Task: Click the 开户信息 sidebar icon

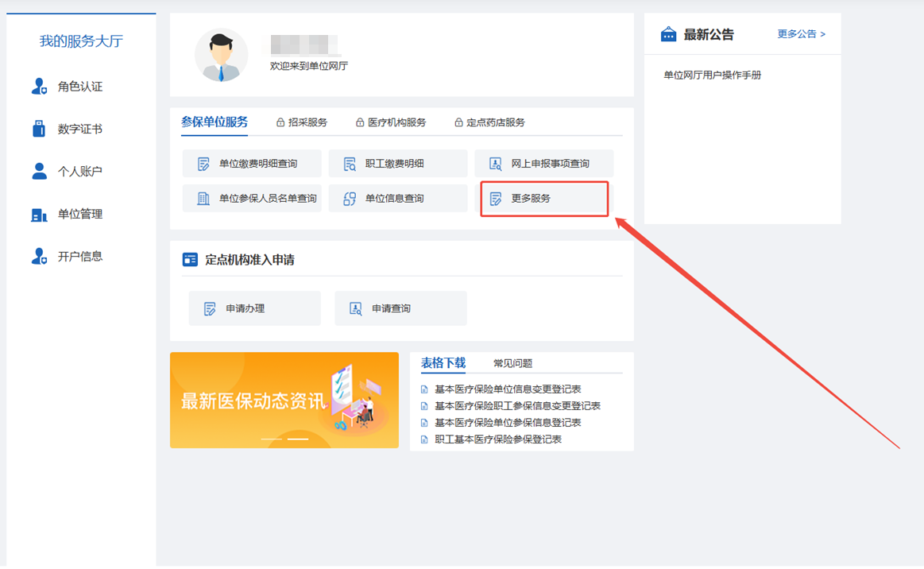Action: 39,256
